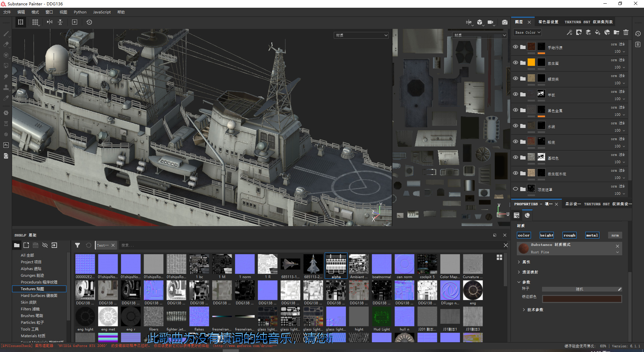Viewport: 644px width, 352px height.
Task: Open the Export to Photoshop plugin
Action: (x=6, y=145)
